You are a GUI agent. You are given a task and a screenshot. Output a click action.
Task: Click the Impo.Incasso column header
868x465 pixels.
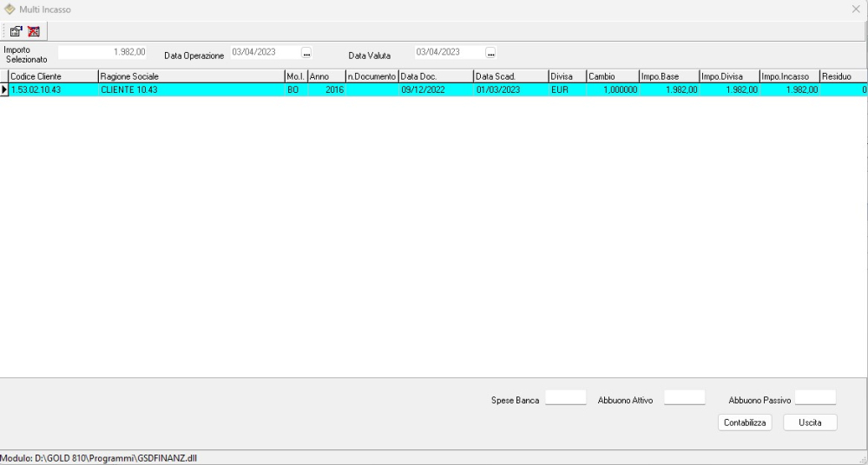788,76
